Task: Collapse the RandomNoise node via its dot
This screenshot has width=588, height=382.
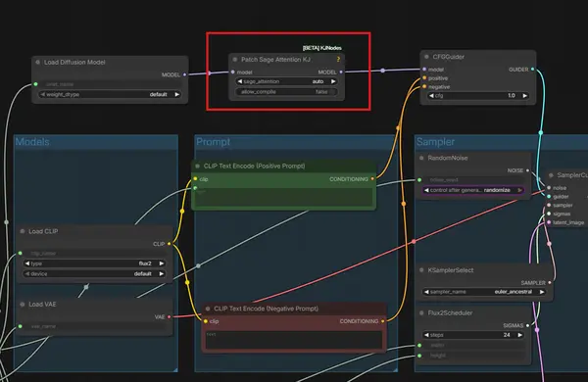Action: point(421,158)
